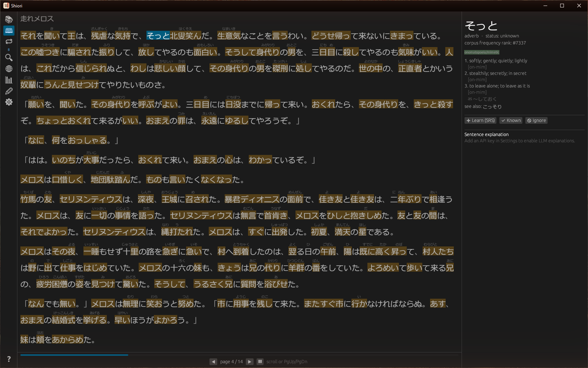The height and width of the screenshot is (368, 588).
Task: Click the onomatopoeia/mimetic tag
Action: [x=482, y=52]
